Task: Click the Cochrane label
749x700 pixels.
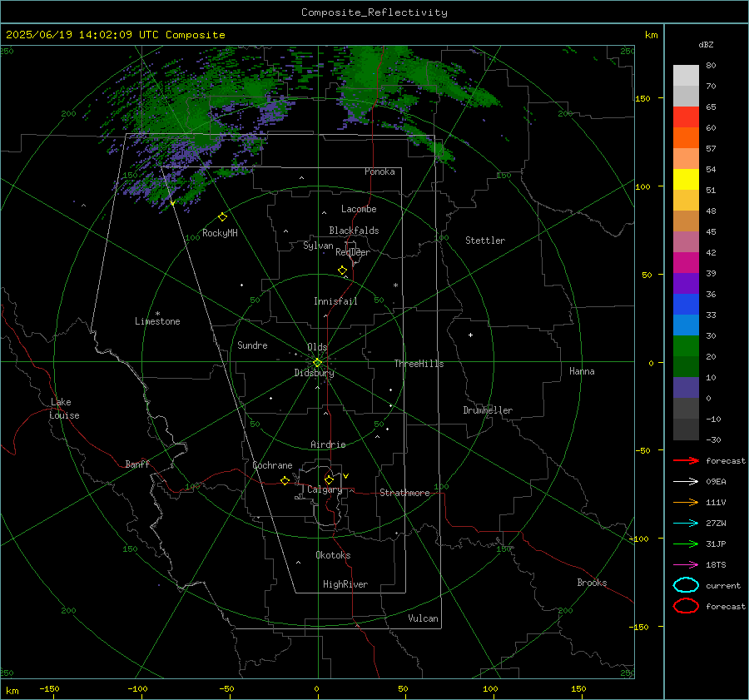Action: tap(272, 465)
